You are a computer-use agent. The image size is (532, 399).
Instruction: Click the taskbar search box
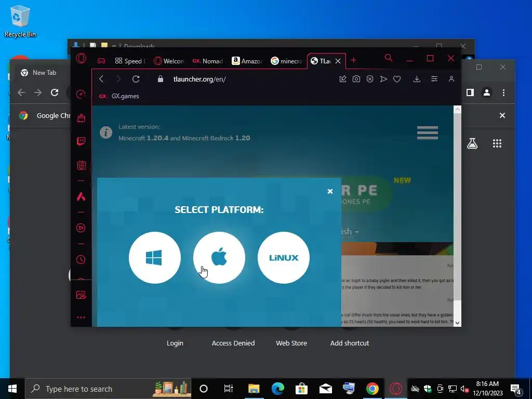pyautogui.click(x=108, y=389)
